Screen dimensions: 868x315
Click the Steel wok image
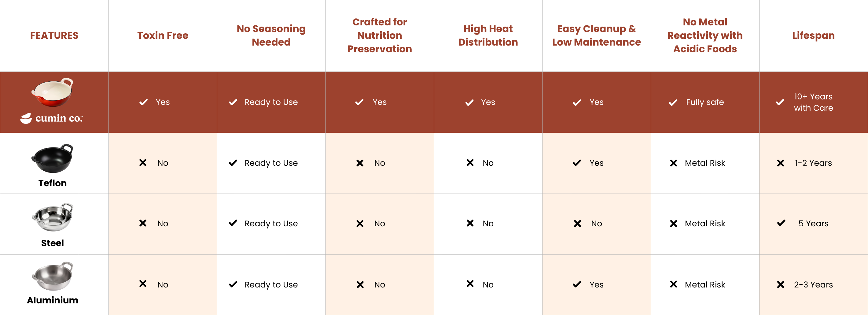click(52, 217)
